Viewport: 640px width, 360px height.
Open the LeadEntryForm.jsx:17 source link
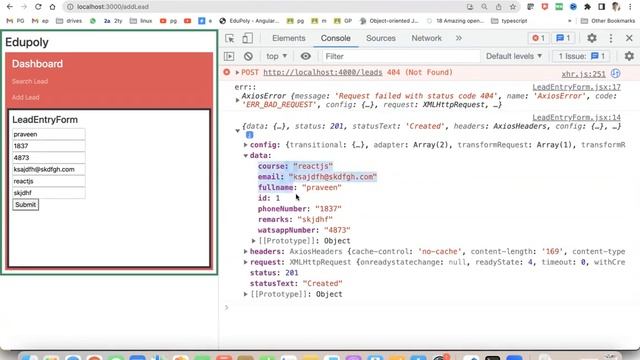pos(576,87)
